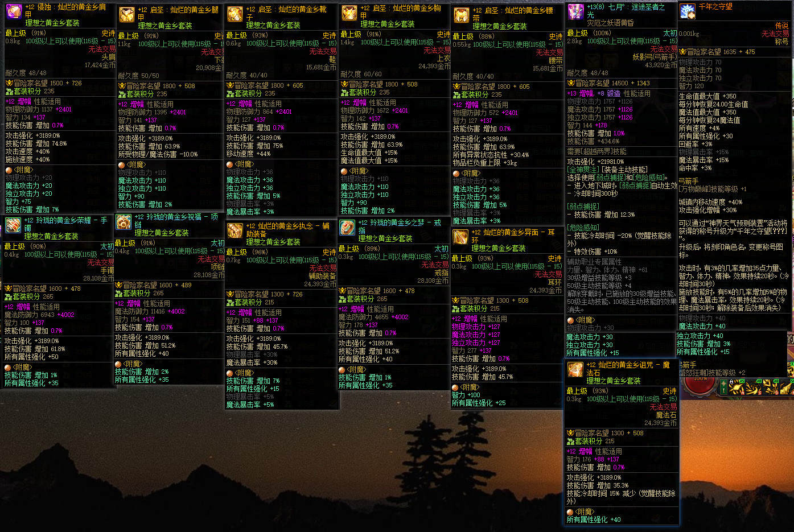
Task: Select the 七月 purple weapon bow icon
Action: tap(576, 11)
